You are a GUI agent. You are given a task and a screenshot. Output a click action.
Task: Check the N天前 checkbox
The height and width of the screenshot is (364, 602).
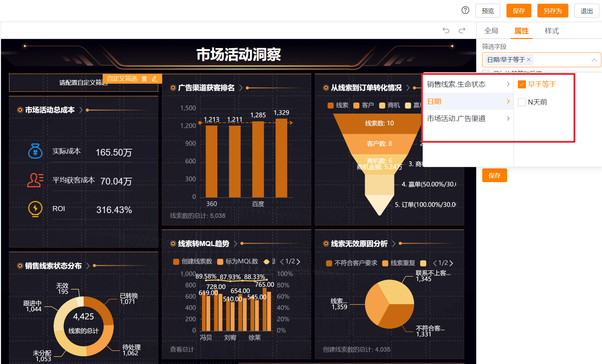pos(522,102)
